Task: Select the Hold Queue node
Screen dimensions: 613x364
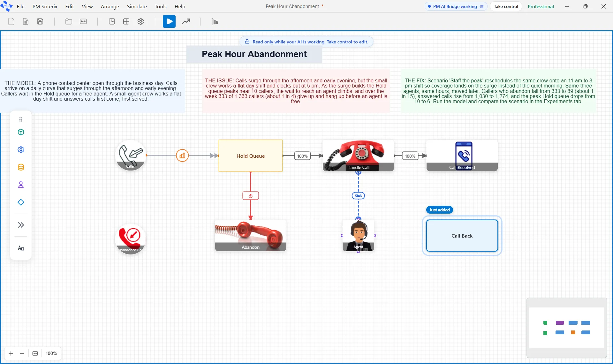Action: [251, 156]
